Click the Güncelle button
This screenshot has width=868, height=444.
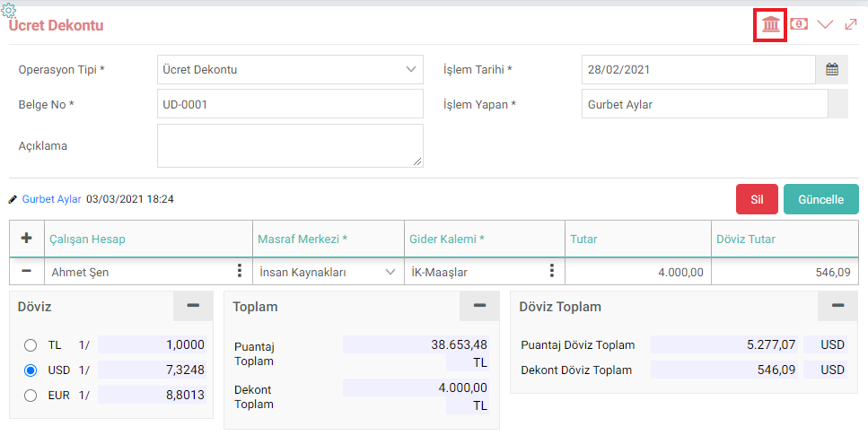tap(821, 199)
